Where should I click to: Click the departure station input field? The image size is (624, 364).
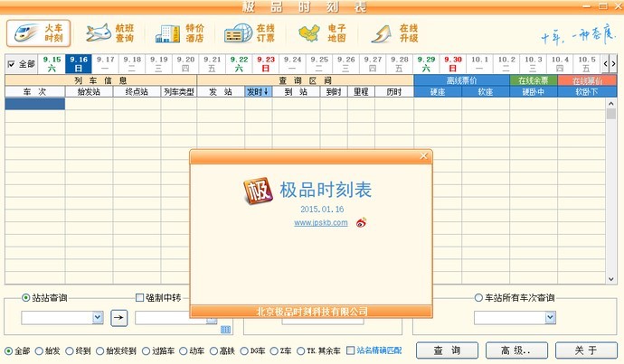point(57,317)
